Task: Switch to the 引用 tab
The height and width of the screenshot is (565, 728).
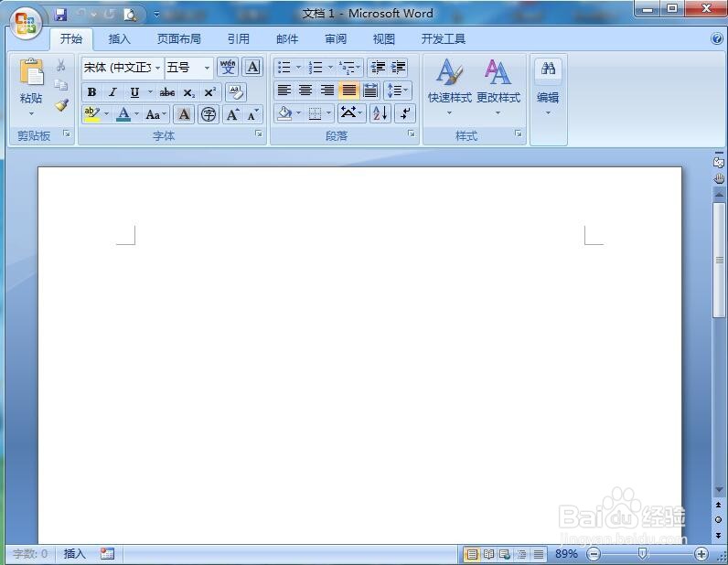Action: [238, 39]
